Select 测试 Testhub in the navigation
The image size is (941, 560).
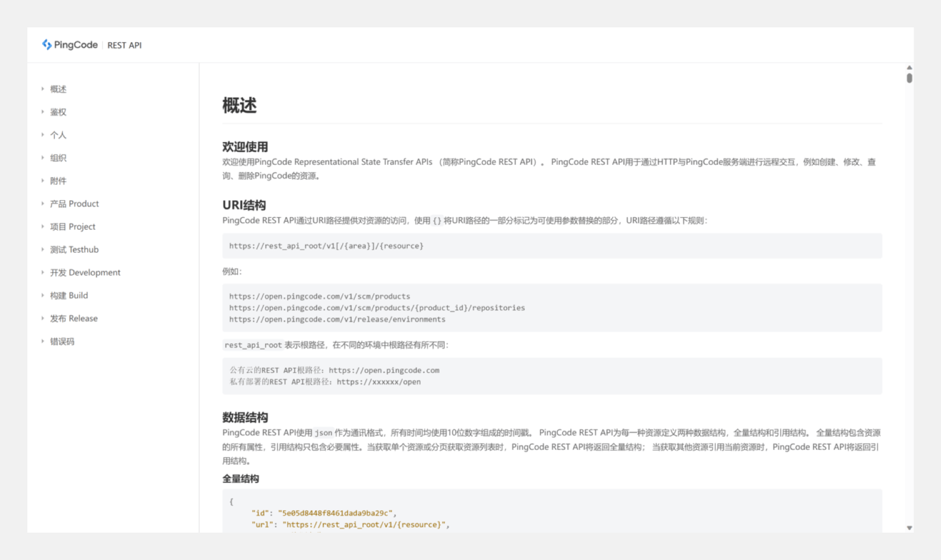pyautogui.click(x=74, y=249)
